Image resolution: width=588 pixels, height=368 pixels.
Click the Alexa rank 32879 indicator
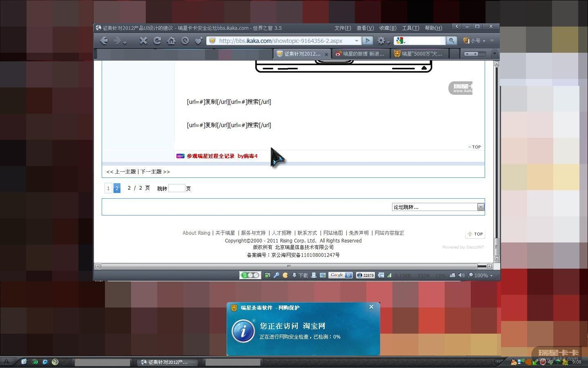point(365,275)
